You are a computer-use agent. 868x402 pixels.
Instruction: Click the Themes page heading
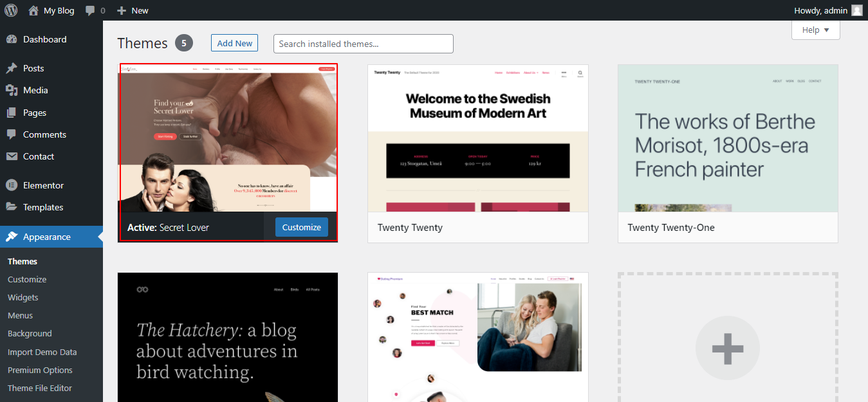142,43
